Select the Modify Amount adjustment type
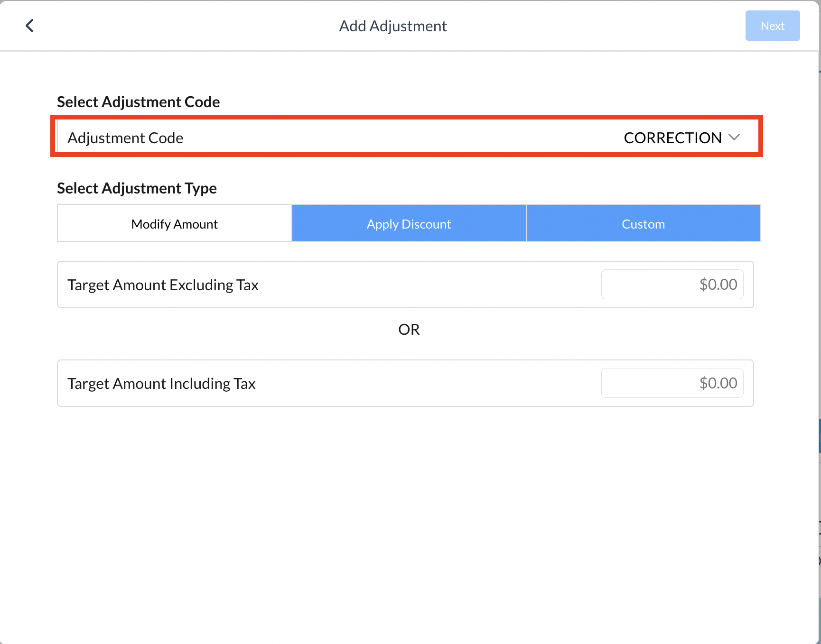The image size is (821, 644). click(174, 223)
